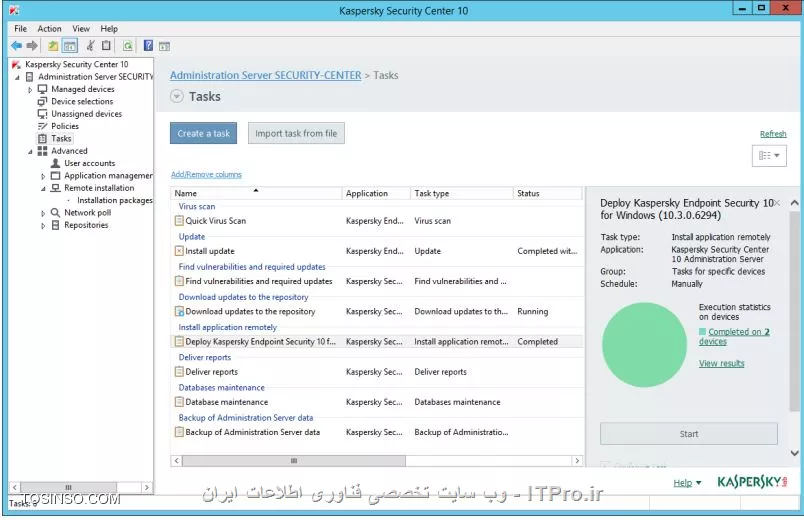The image size is (804, 520).
Task: Open Help via blue question mark icon
Action: point(148,46)
